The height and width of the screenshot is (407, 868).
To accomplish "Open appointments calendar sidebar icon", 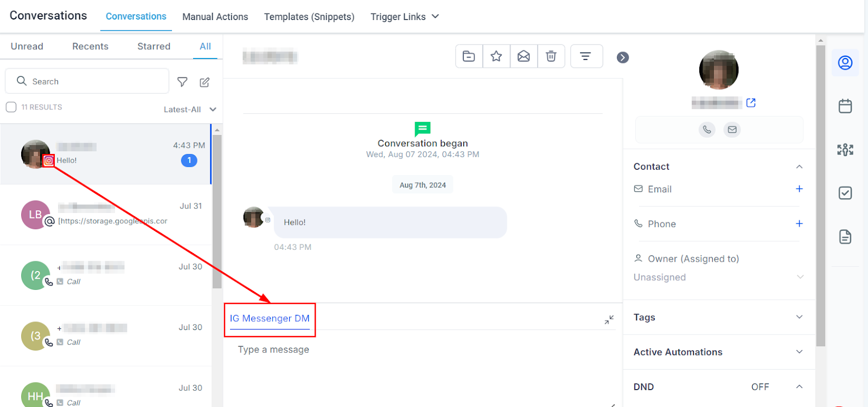I will click(845, 106).
